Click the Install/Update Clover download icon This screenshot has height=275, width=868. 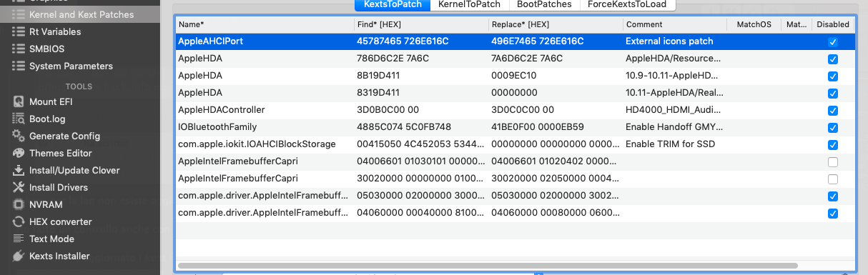(18, 170)
